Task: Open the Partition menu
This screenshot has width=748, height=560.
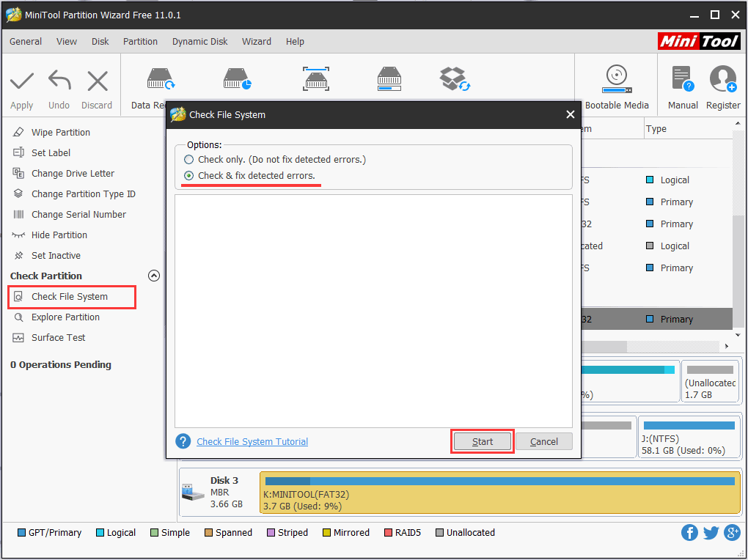Action: [140, 42]
